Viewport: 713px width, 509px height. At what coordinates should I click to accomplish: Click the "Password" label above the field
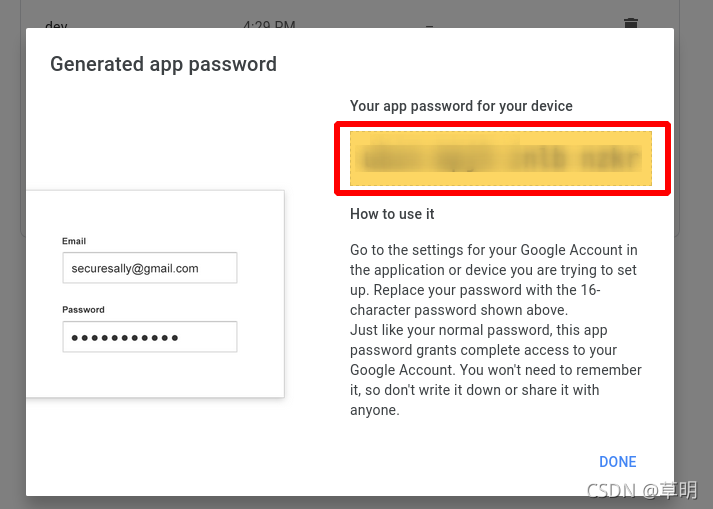[83, 310]
